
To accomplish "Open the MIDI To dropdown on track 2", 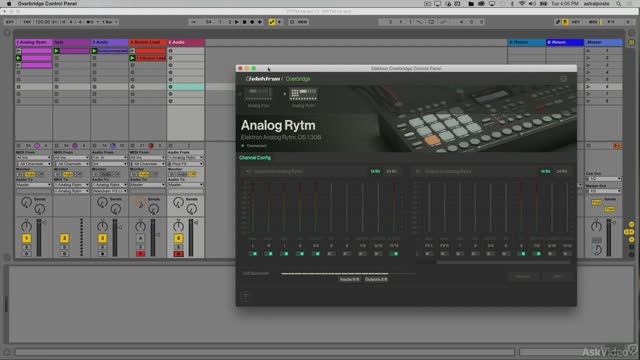I will tap(71, 185).
